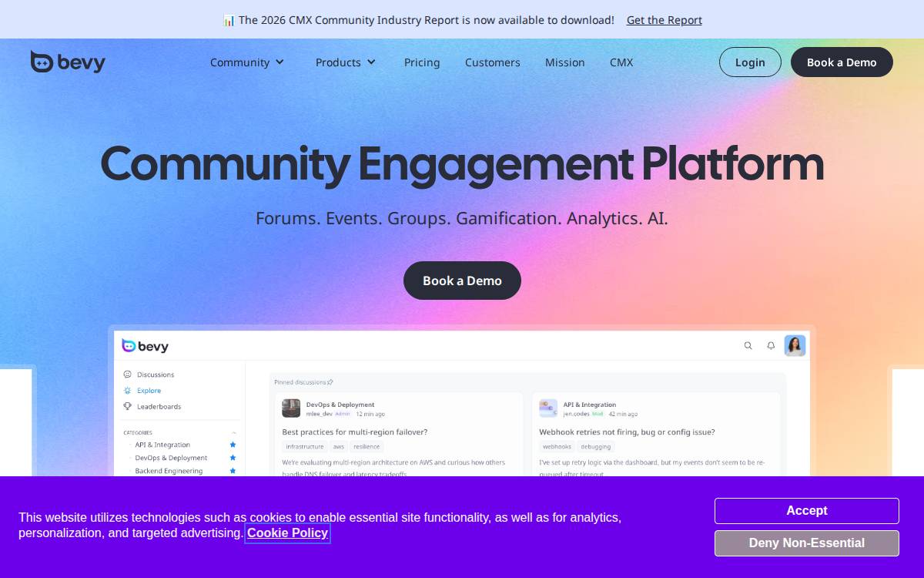Viewport: 924px width, 578px height.
Task: Click the user avatar in the preview app
Action: click(x=795, y=345)
